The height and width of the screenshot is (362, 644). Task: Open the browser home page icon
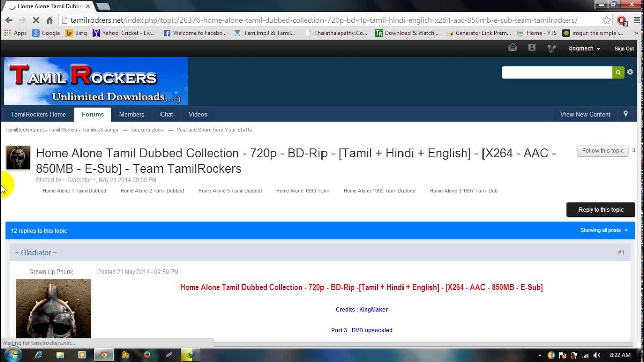click(x=49, y=20)
